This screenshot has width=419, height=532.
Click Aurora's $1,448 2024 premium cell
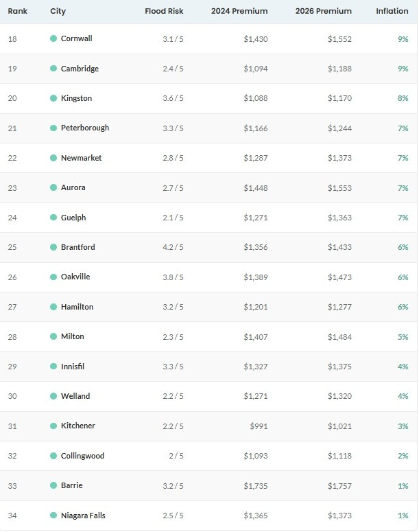click(x=255, y=187)
